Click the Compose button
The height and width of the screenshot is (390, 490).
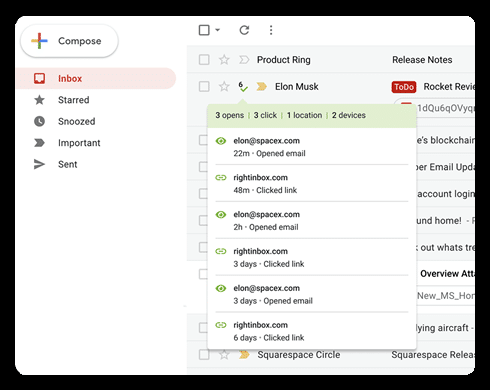(69, 41)
